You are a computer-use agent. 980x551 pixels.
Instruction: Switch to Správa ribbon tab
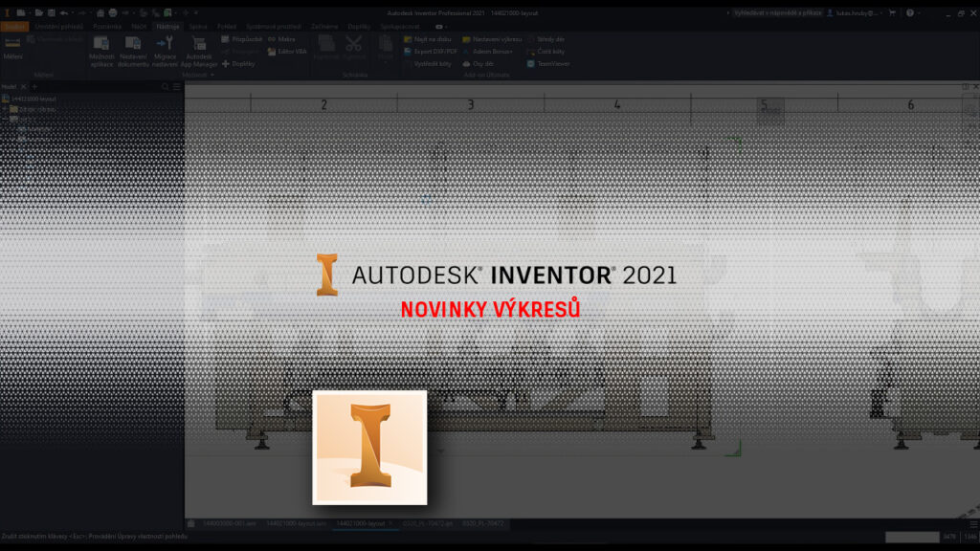[198, 26]
